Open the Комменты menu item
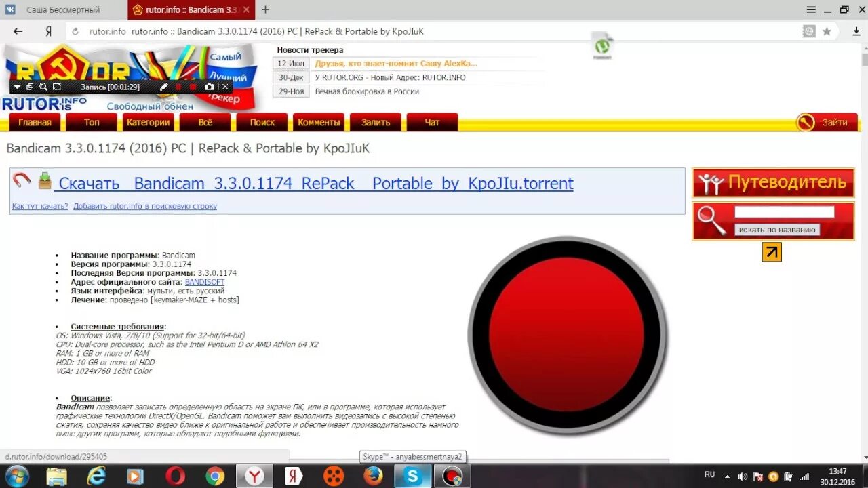 click(x=319, y=123)
